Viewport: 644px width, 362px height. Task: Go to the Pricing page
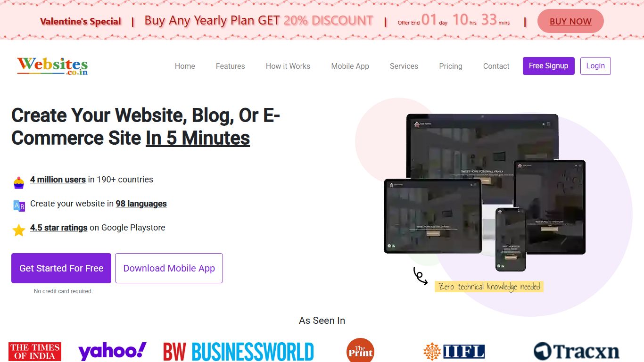pos(451,66)
